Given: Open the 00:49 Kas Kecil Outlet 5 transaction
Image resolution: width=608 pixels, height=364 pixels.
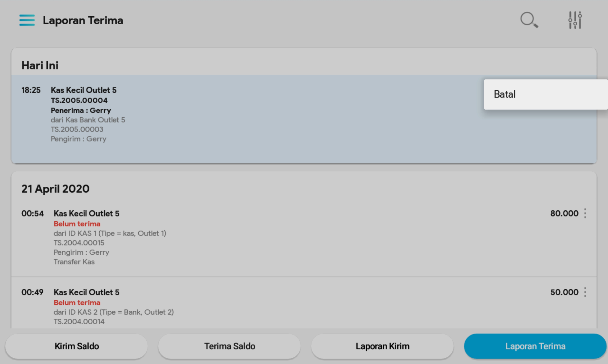Looking at the screenshot, I should tap(304, 303).
